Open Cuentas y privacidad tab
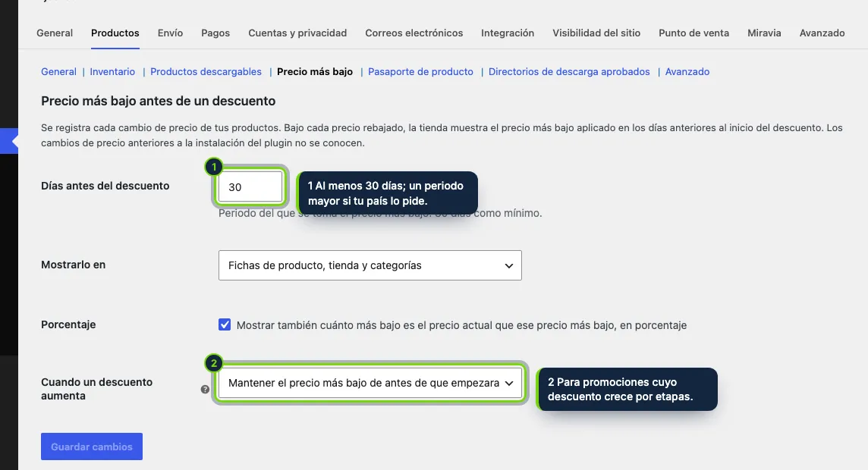 tap(297, 33)
